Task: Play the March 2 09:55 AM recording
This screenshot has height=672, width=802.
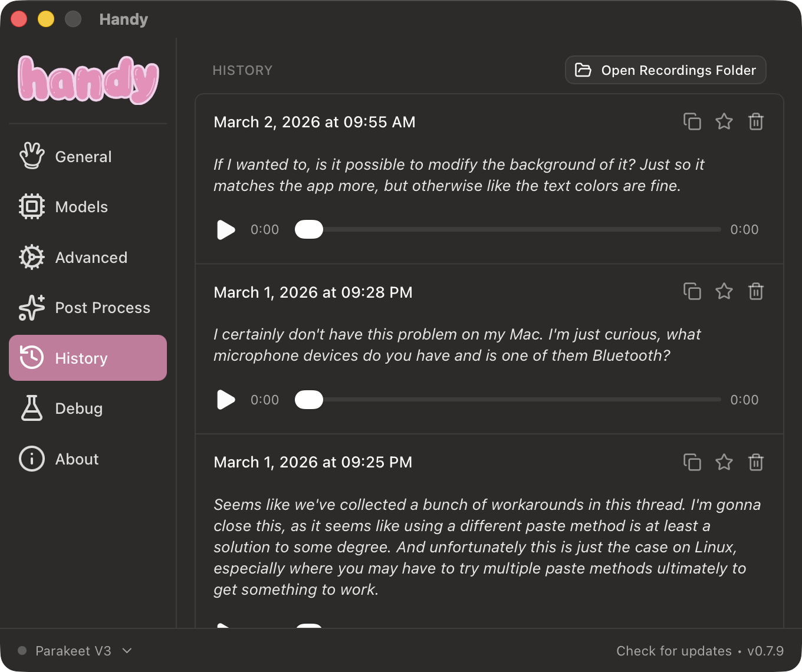Action: coord(226,230)
